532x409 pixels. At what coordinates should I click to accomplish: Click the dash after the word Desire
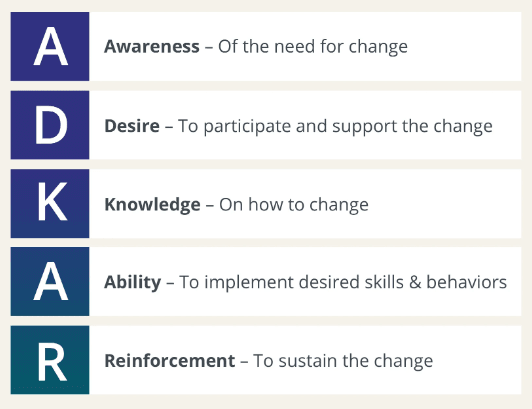point(169,127)
